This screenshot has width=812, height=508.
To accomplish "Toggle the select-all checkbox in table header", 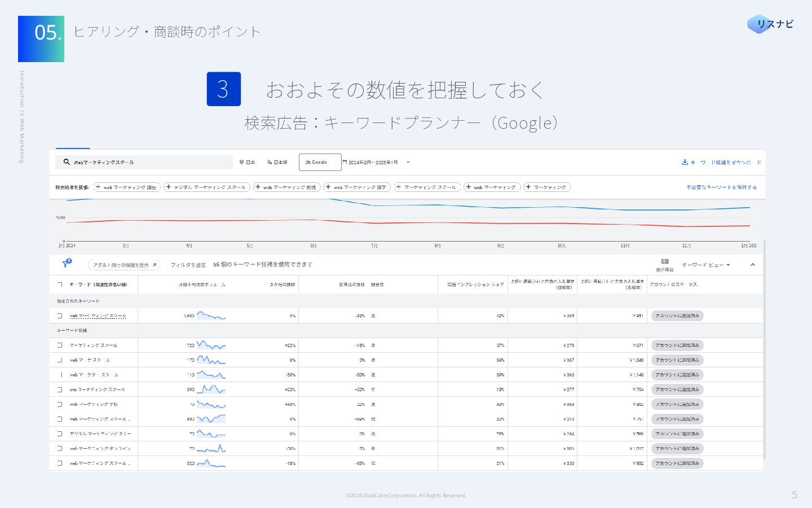I will point(60,284).
